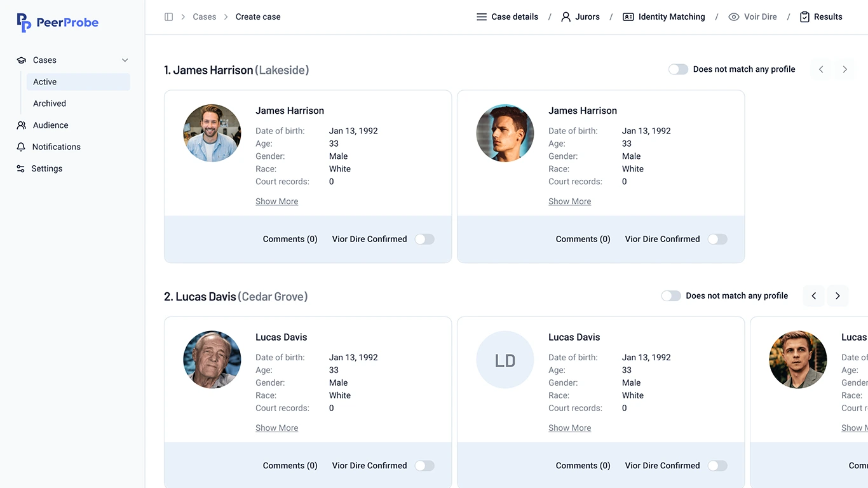Confirm Voir Dire for first James Harrison card

pos(424,240)
